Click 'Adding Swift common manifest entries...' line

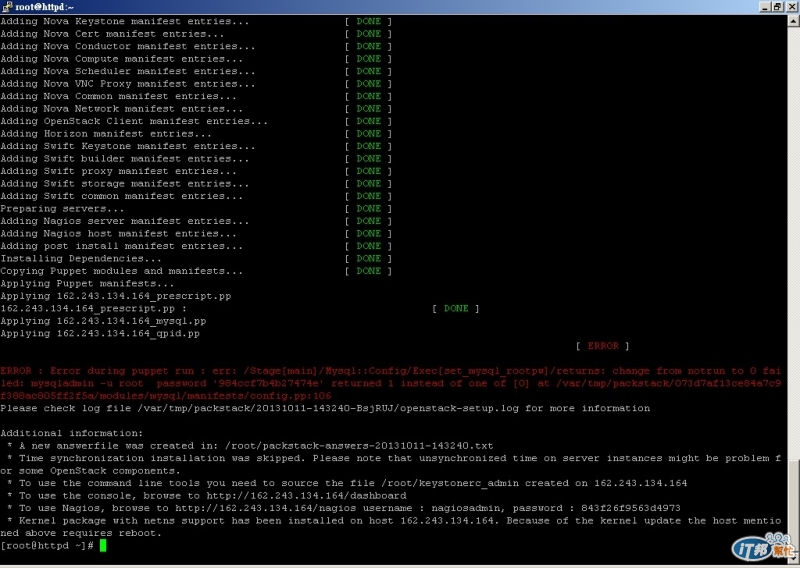click(121, 196)
